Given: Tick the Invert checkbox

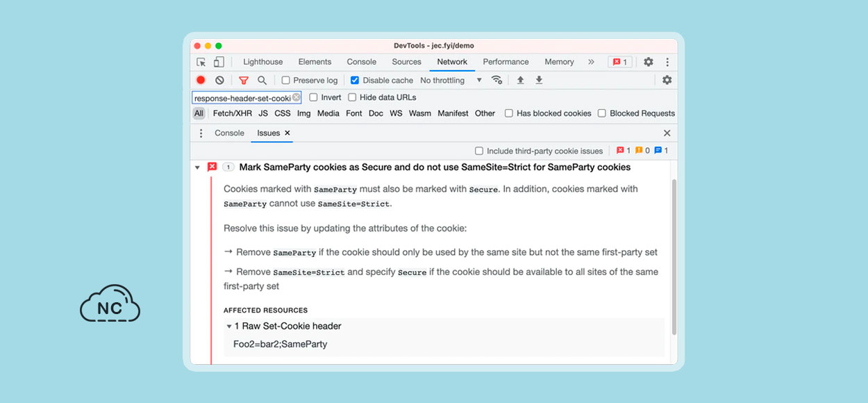Looking at the screenshot, I should pos(313,98).
